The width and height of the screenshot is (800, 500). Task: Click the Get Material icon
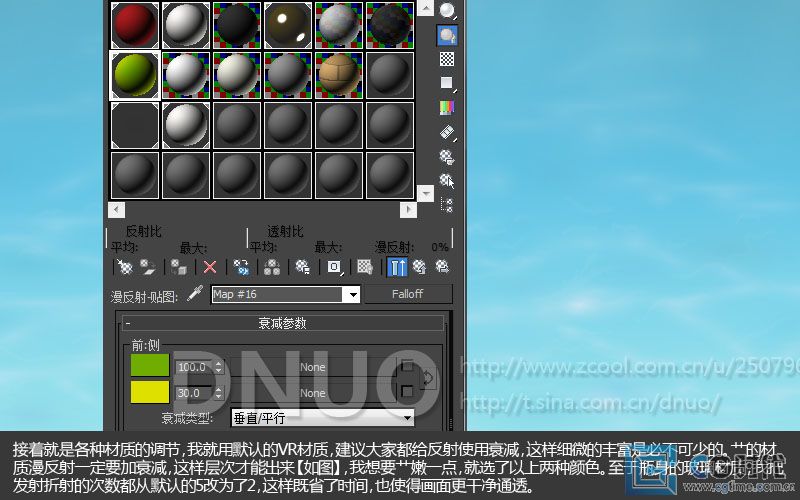(x=124, y=267)
